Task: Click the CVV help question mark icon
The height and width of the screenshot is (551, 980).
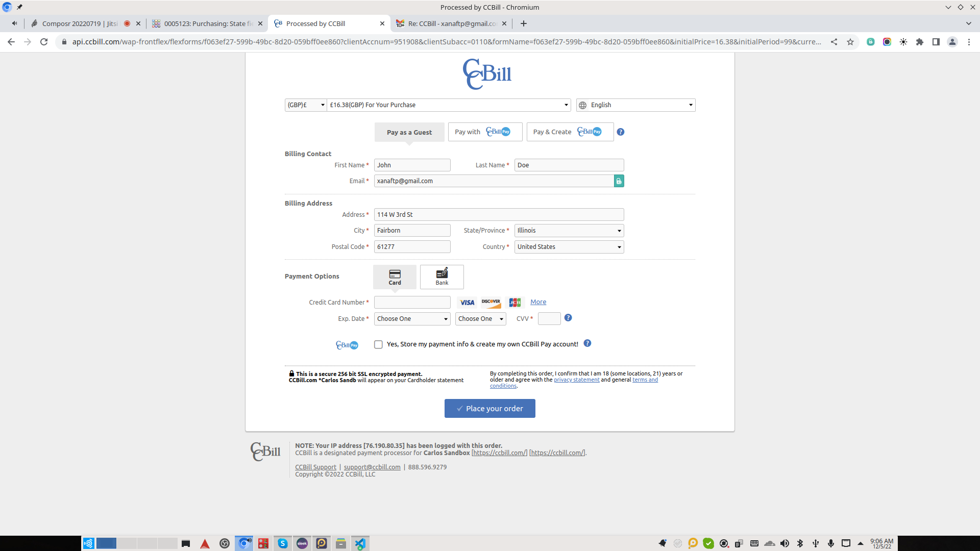Action: click(x=568, y=318)
